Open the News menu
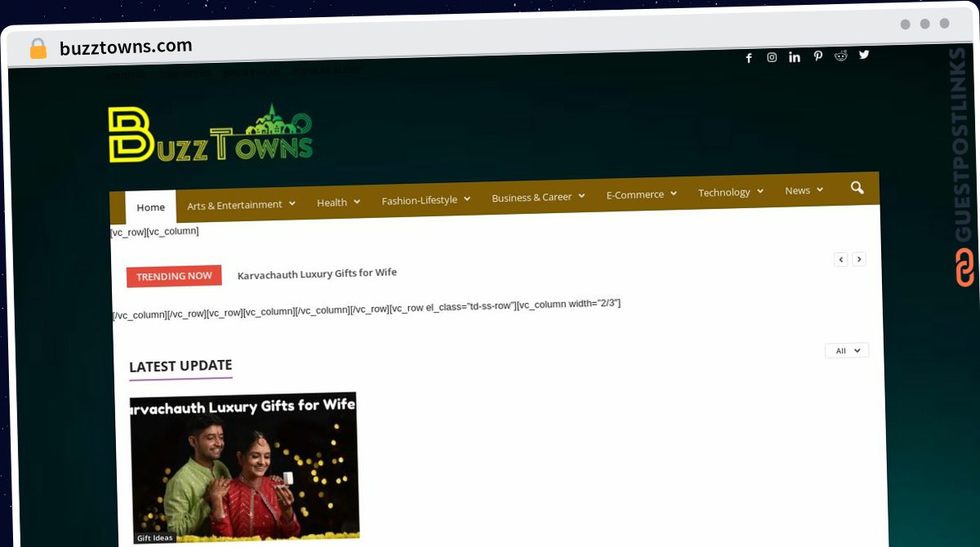Image resolution: width=980 pixels, height=547 pixels. coord(804,190)
